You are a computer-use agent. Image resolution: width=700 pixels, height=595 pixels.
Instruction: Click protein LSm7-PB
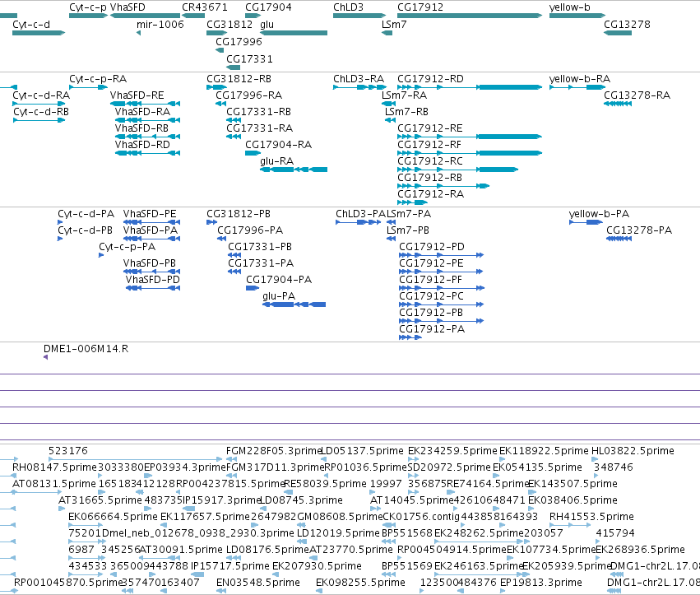[x=408, y=230]
